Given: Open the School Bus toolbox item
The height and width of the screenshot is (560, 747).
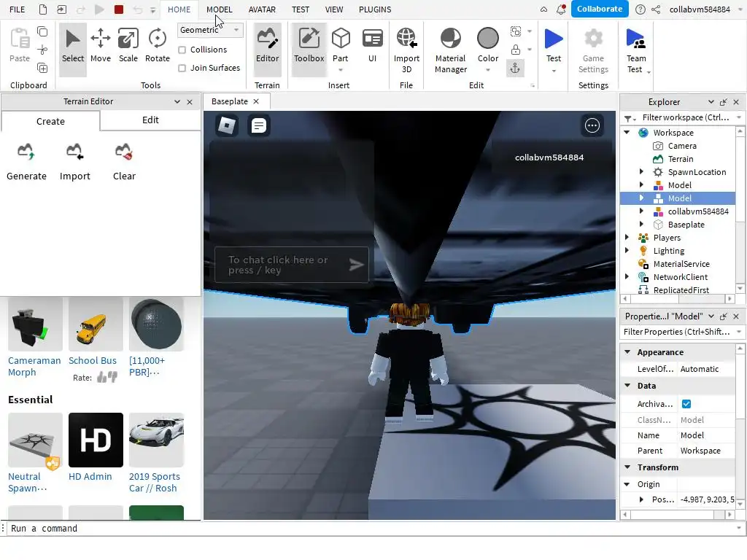Looking at the screenshot, I should (x=96, y=324).
